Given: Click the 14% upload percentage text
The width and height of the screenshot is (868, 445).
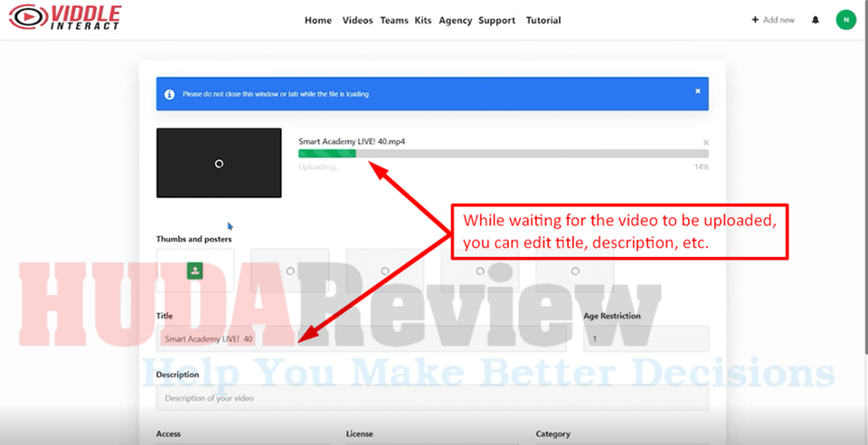Looking at the screenshot, I should point(702,166).
